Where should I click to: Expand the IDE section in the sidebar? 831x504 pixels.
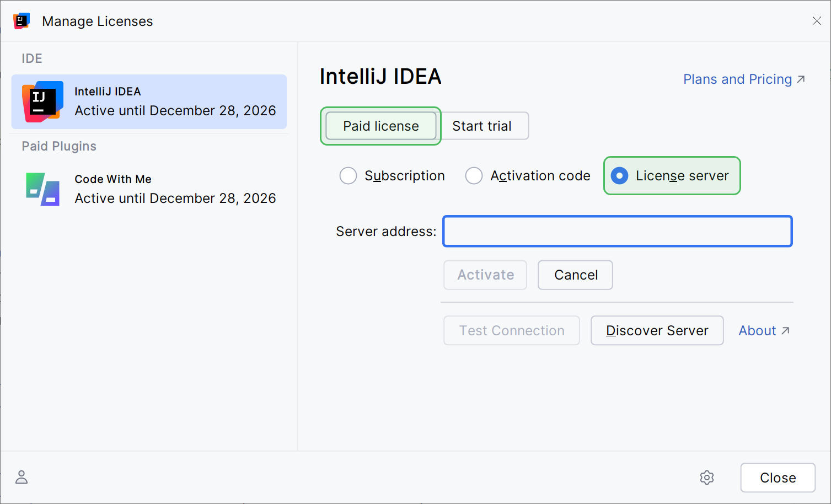pyautogui.click(x=31, y=58)
